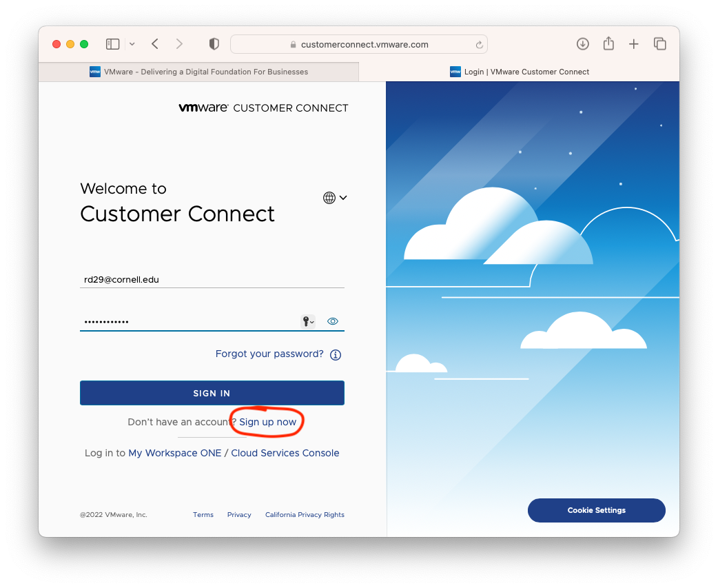Click the Share icon in the toolbar
The image size is (718, 588).
pos(608,44)
